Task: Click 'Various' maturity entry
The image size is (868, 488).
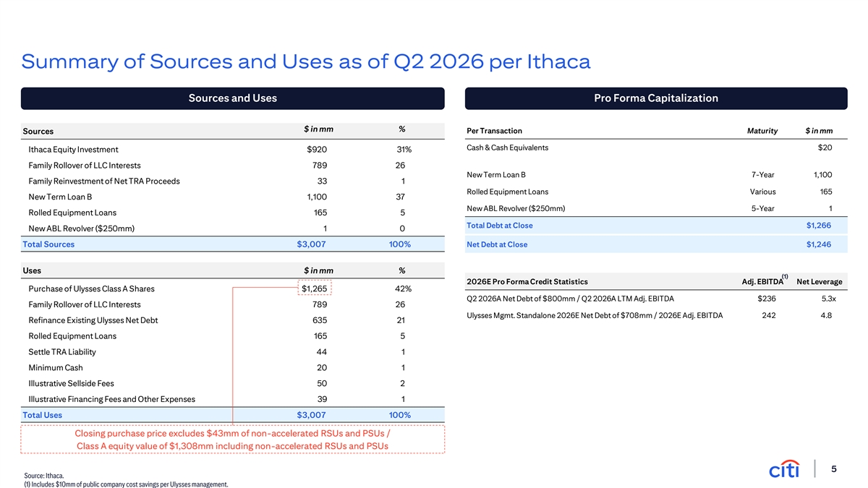Action: 762,192
